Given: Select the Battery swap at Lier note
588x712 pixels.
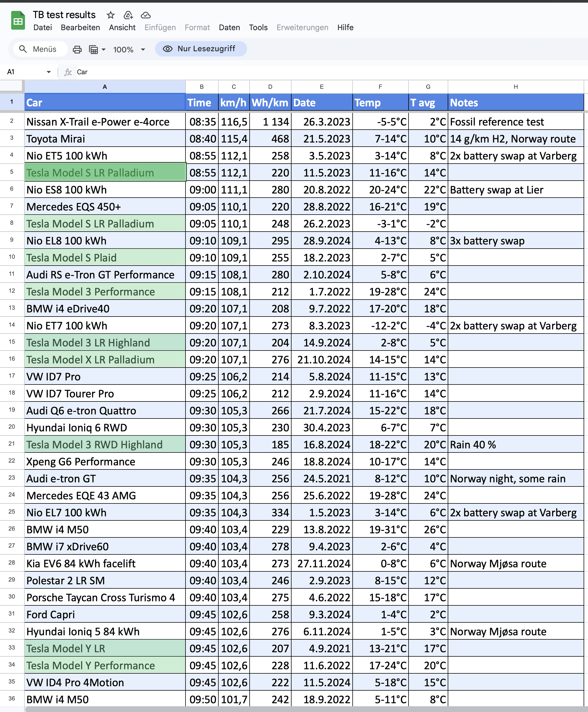Looking at the screenshot, I should click(x=515, y=190).
